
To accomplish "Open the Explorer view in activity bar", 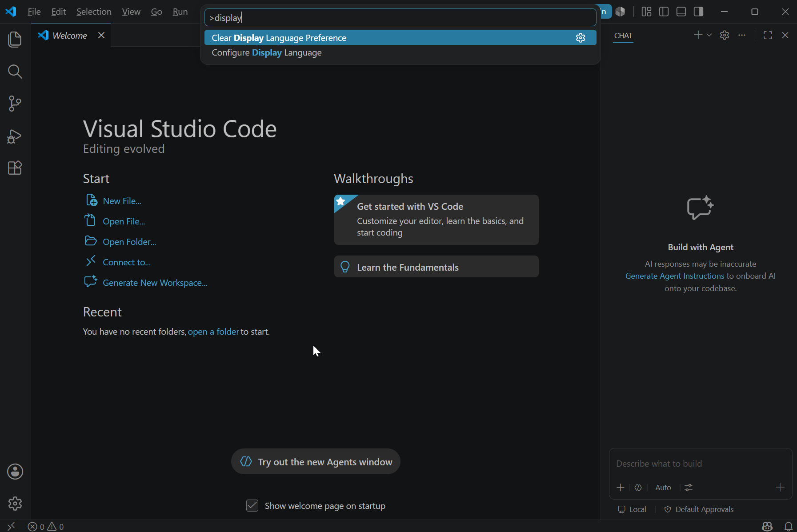I will pos(15,40).
